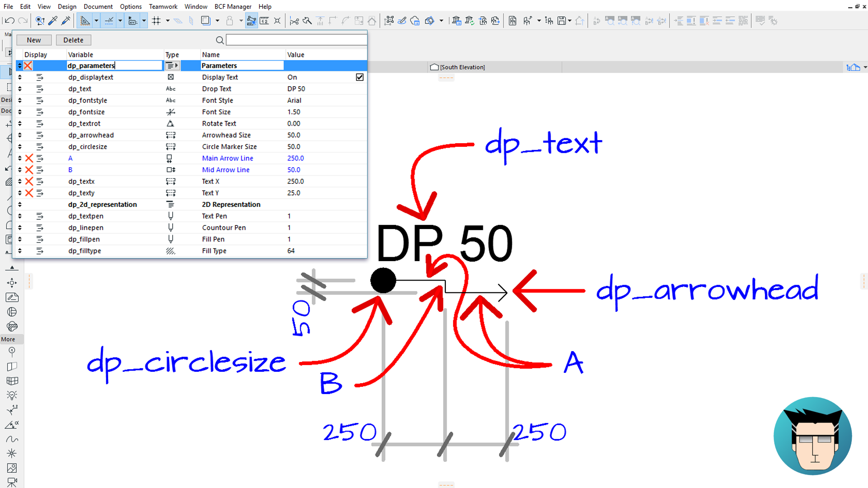
Task: Click the Undo arrow icon
Action: pos(9,21)
